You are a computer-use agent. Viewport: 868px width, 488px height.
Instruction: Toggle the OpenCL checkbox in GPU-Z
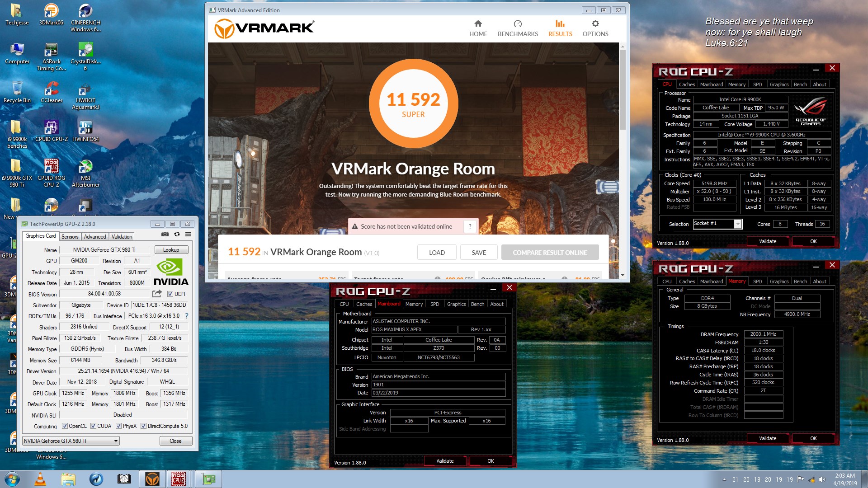tap(65, 426)
